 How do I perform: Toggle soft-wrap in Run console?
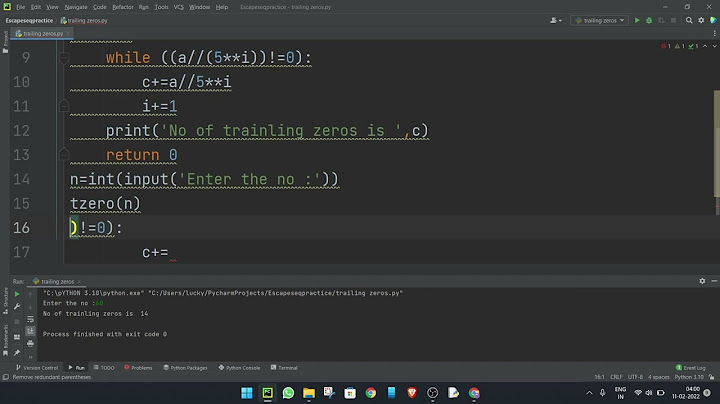click(30, 319)
